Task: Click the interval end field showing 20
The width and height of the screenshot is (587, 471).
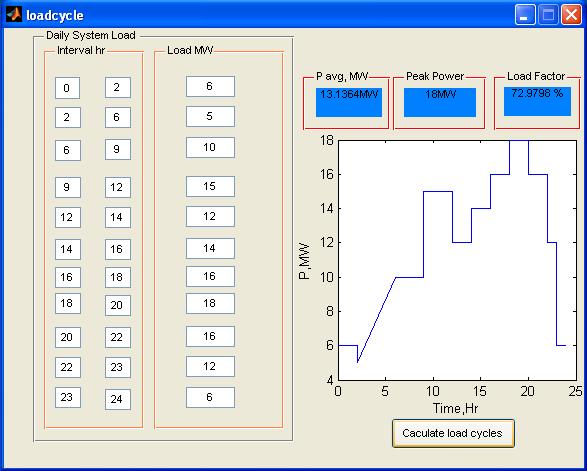Action: click(x=118, y=306)
